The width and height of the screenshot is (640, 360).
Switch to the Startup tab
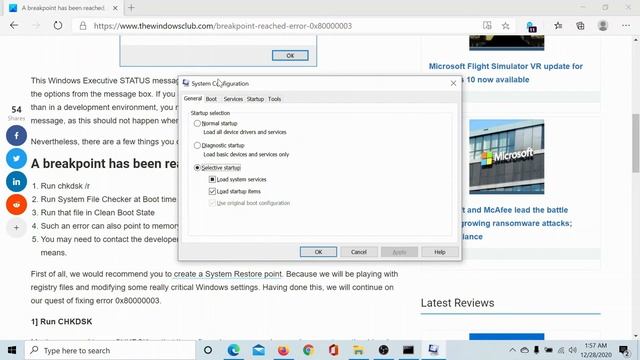click(255, 99)
